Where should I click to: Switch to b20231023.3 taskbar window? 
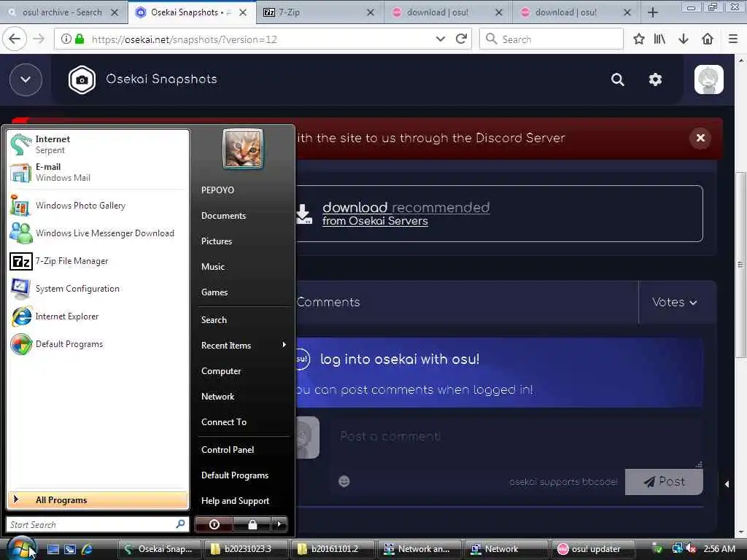point(247,549)
